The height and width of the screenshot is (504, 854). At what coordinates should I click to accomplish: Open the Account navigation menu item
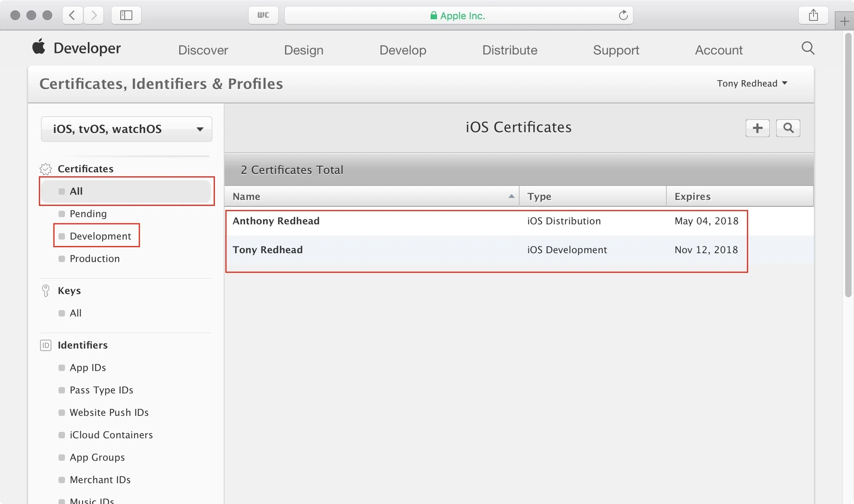718,50
